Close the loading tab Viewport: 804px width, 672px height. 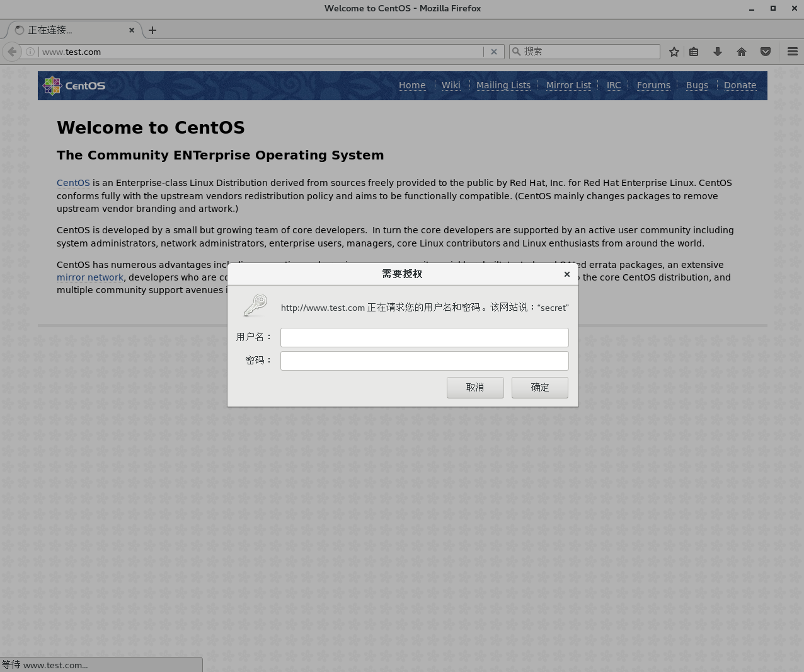(132, 30)
